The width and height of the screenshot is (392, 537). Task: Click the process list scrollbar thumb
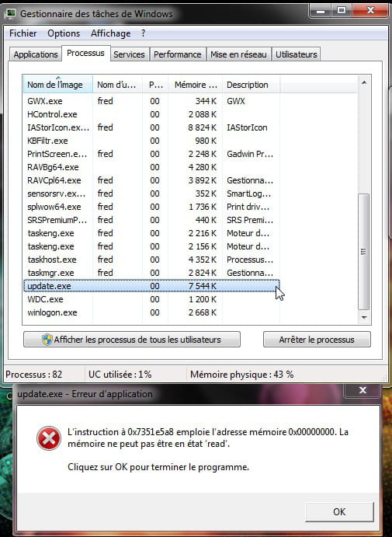coord(364,252)
